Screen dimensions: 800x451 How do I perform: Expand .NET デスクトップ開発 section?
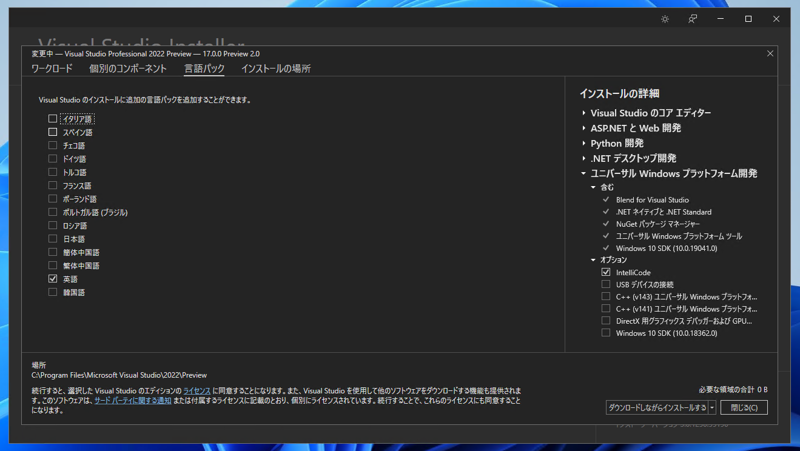584,158
